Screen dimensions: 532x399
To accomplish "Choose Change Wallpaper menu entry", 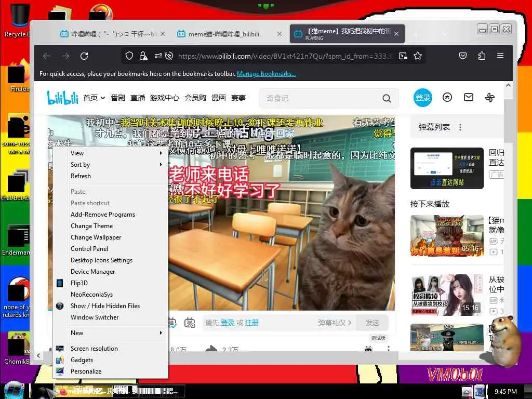I will [111, 237].
